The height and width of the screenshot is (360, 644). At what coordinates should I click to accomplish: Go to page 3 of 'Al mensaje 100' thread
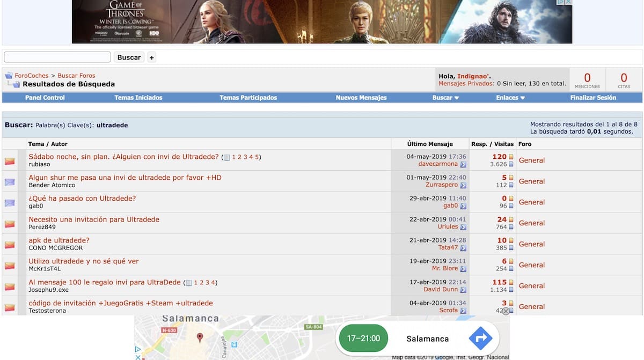tap(207, 283)
